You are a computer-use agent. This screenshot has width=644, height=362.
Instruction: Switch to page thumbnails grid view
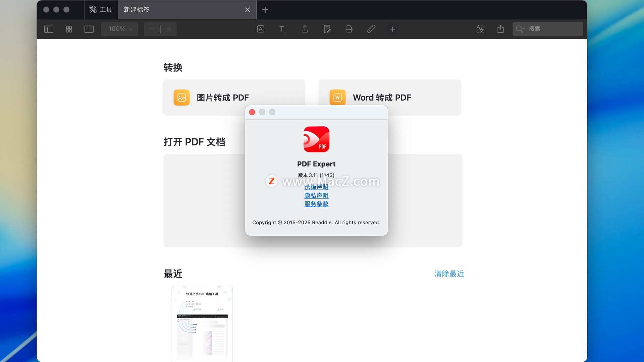(69, 29)
